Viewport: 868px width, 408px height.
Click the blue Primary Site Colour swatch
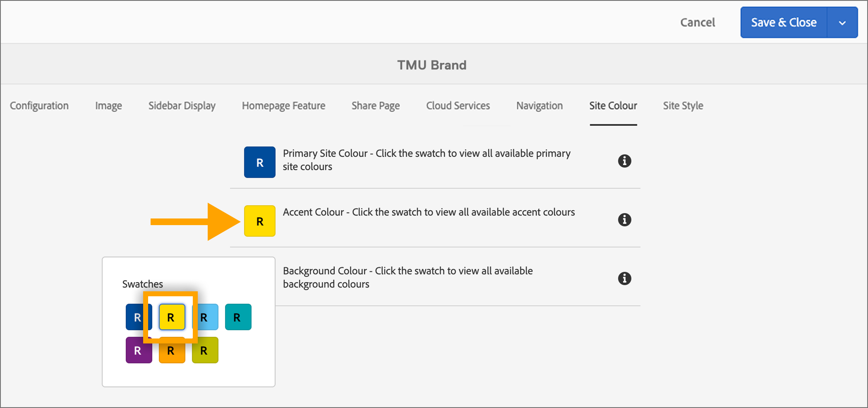(x=259, y=162)
